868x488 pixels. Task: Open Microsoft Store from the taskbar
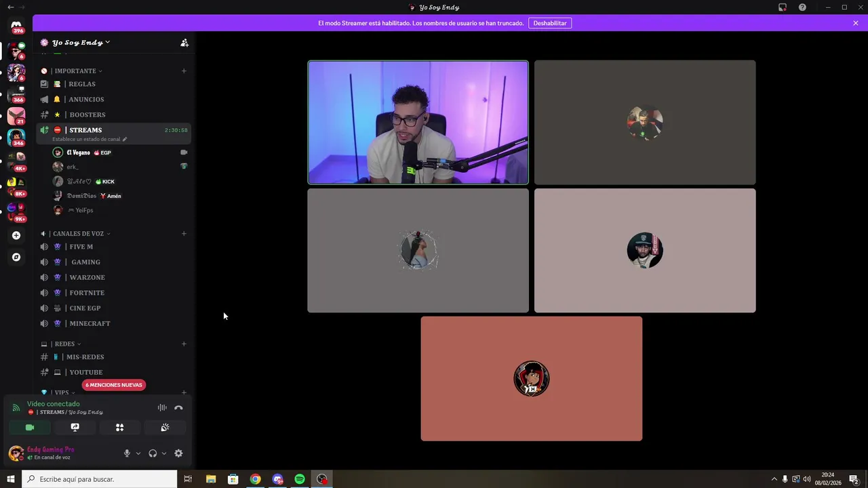point(233,479)
